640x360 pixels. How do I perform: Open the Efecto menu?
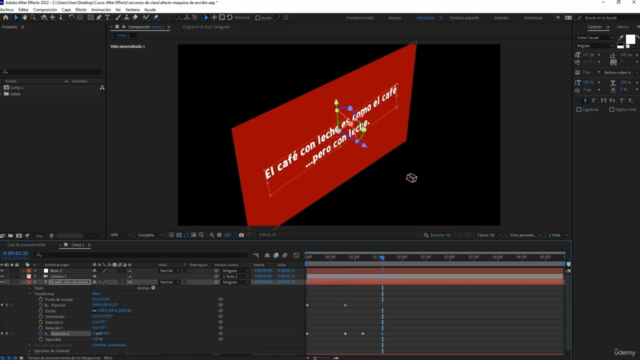pos(81,9)
